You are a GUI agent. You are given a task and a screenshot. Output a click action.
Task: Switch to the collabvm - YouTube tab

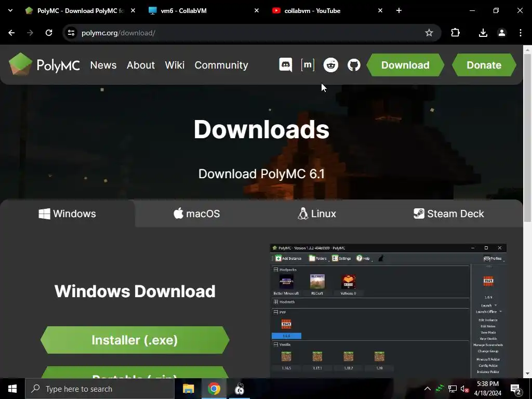coord(327,10)
